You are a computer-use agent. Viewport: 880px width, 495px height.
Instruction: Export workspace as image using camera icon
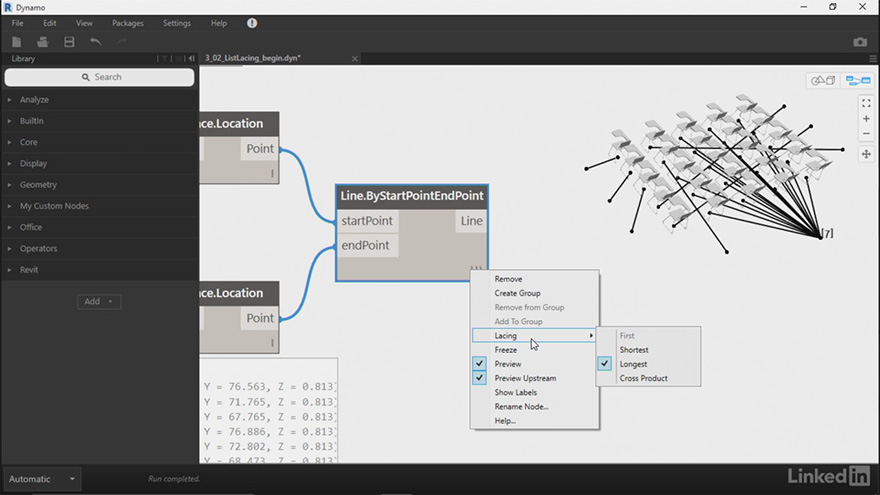coord(860,42)
